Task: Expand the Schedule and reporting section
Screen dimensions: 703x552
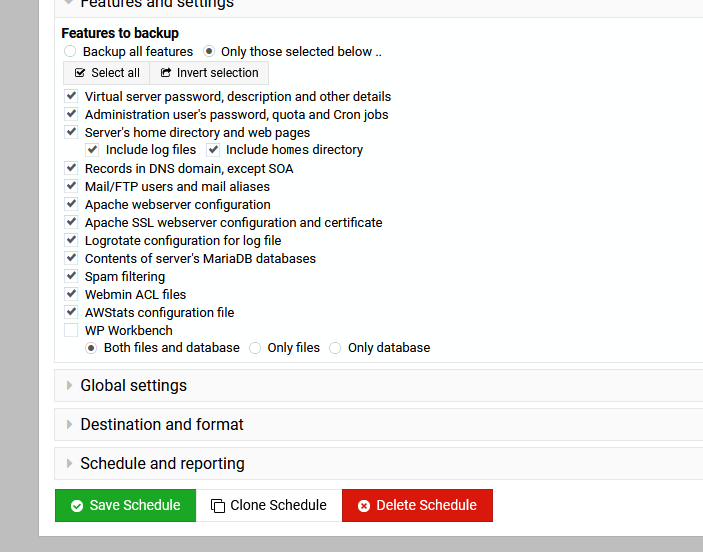Action: 162,463
